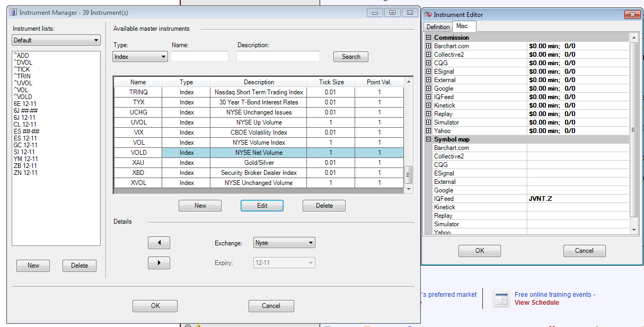This screenshot has width=644, height=327.
Task: Click the instruments table scroll-down arrow
Action: [408, 189]
